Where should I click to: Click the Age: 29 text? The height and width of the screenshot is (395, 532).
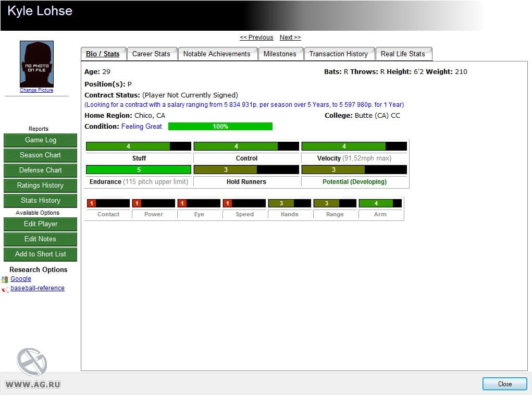pos(97,71)
